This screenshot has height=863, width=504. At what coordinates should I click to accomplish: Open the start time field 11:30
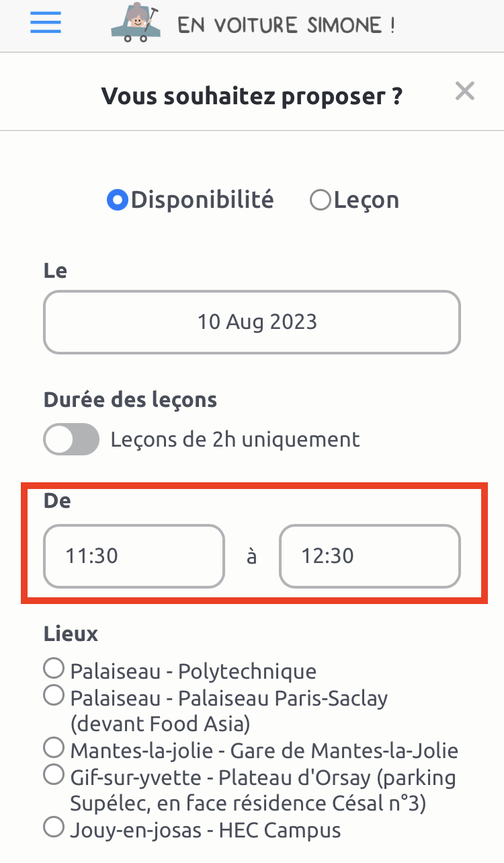click(x=134, y=556)
